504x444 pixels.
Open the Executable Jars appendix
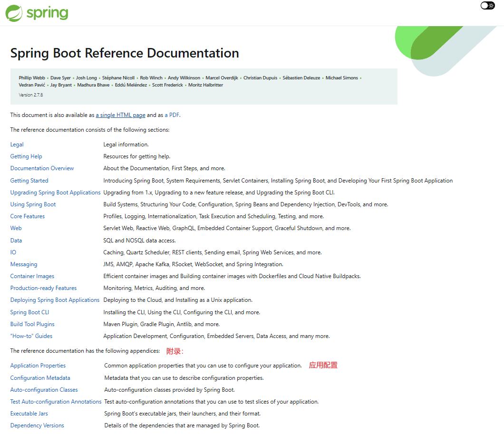click(x=29, y=414)
